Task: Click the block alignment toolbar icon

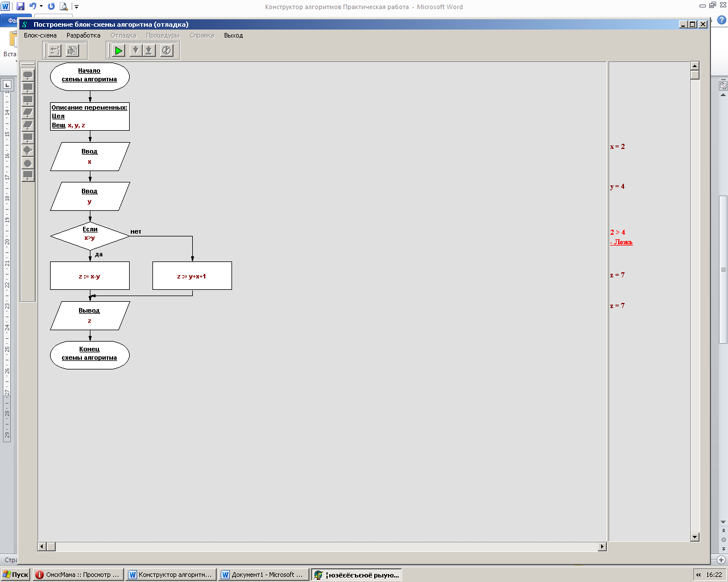Action: point(55,51)
